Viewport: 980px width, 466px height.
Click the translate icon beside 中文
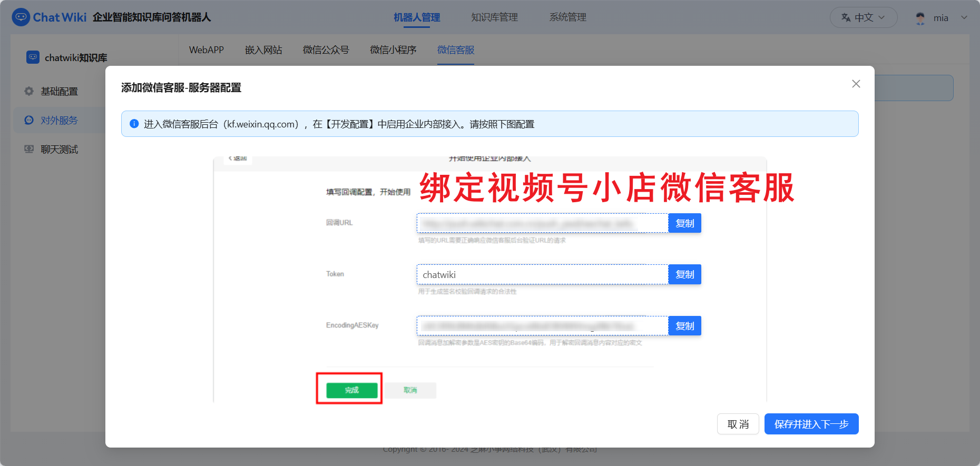pos(846,17)
